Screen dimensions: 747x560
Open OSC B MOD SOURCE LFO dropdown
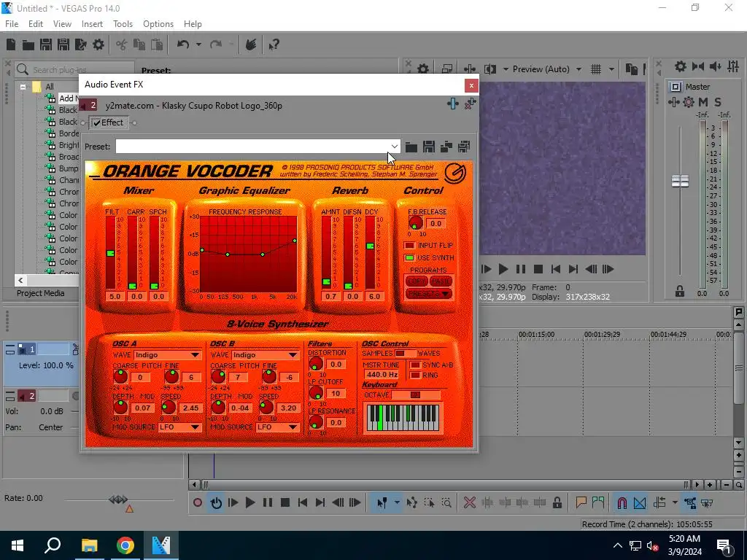tap(278, 427)
